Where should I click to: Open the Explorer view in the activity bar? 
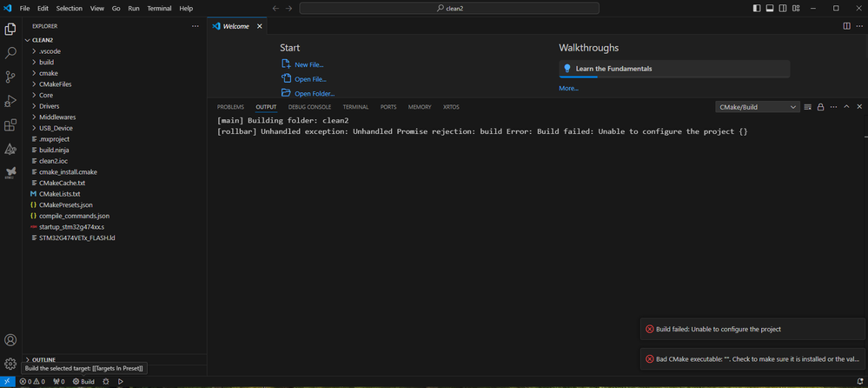pos(10,29)
